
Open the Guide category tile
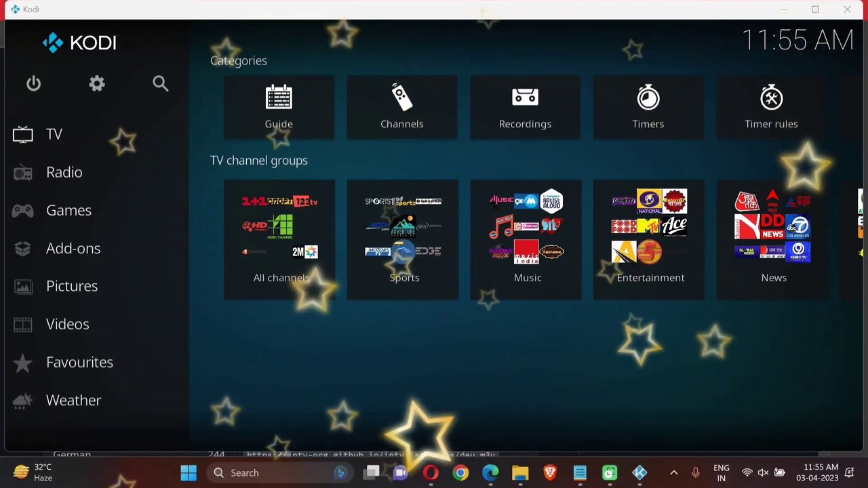point(279,107)
